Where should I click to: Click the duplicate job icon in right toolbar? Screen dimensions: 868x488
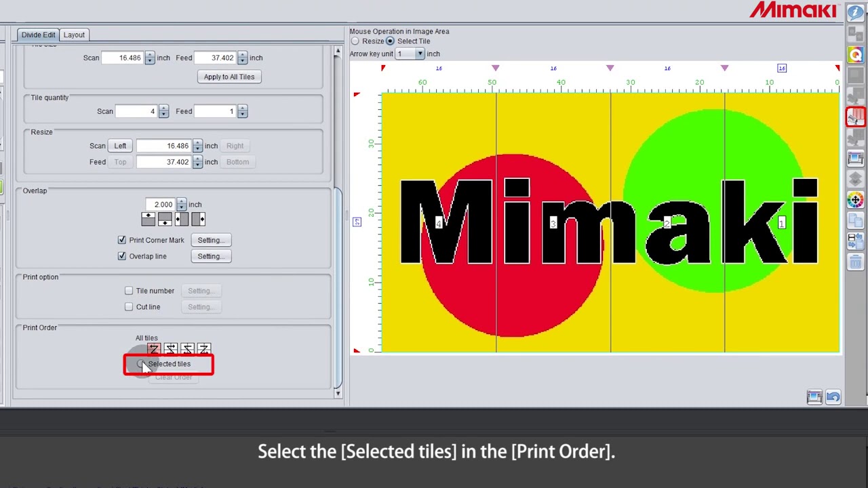pyautogui.click(x=855, y=220)
